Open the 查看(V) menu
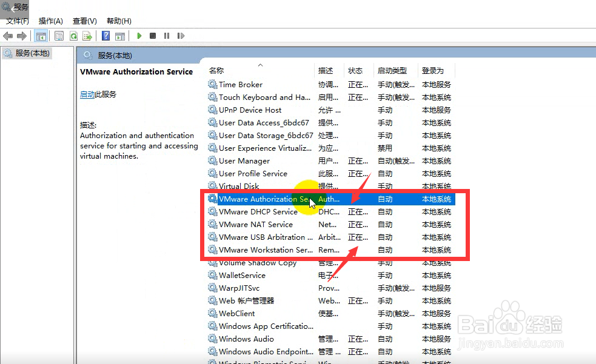 point(85,21)
